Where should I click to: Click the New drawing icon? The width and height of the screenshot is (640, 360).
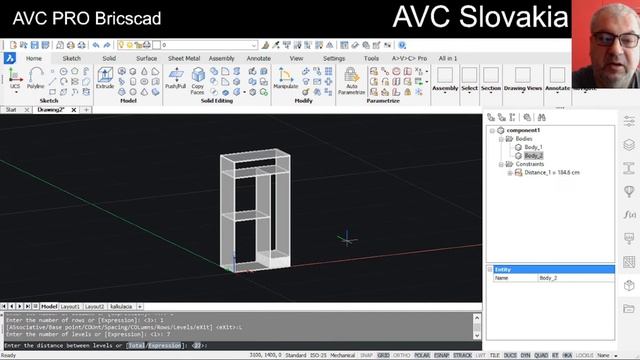13,45
